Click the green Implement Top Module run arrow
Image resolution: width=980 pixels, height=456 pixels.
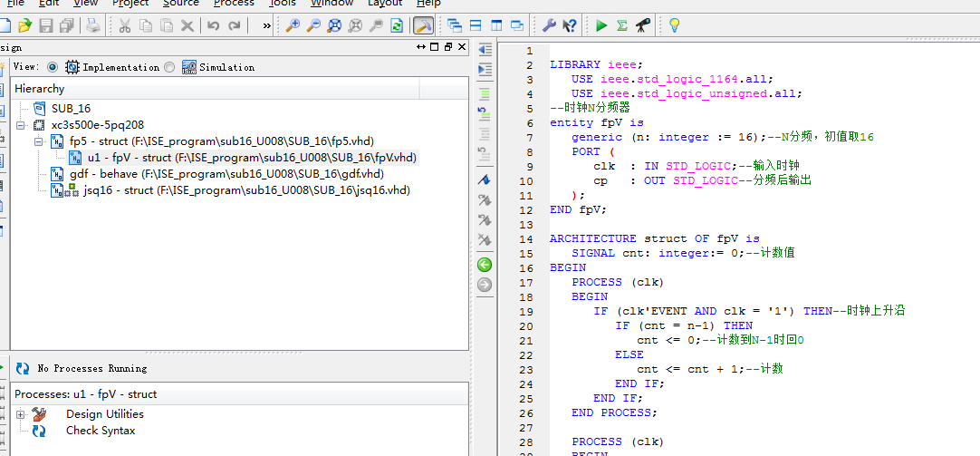pyautogui.click(x=602, y=25)
